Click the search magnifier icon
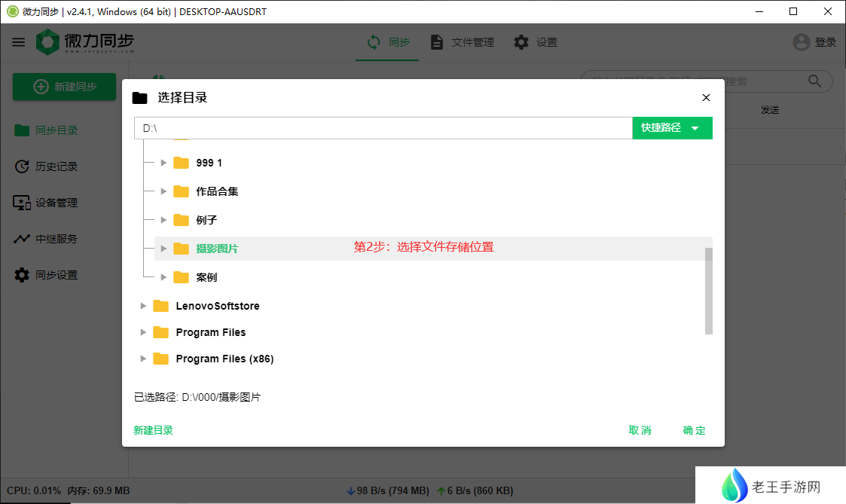846x504 pixels. coord(814,81)
